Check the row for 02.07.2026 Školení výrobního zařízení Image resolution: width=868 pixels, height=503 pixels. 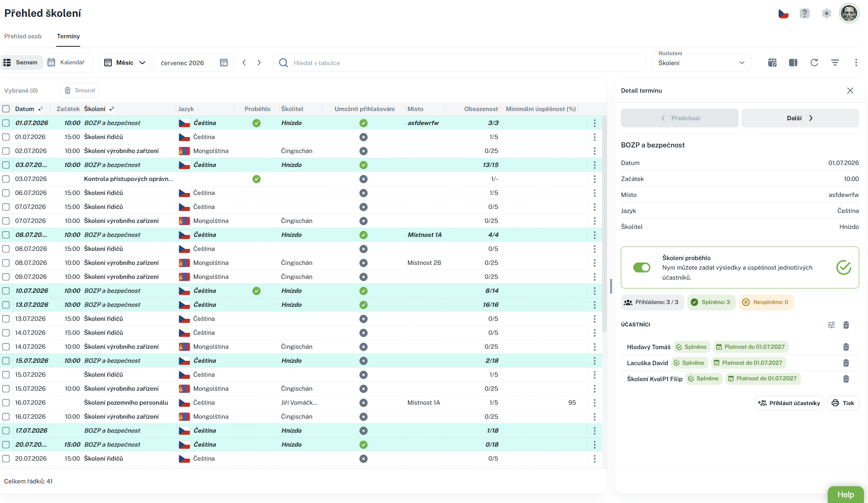[x=6, y=151]
